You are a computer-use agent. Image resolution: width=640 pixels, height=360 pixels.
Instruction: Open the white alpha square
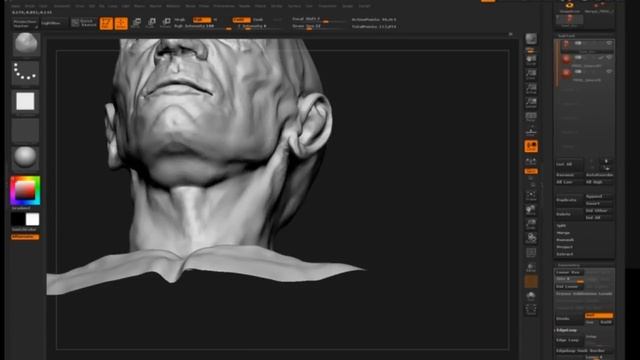point(25,101)
